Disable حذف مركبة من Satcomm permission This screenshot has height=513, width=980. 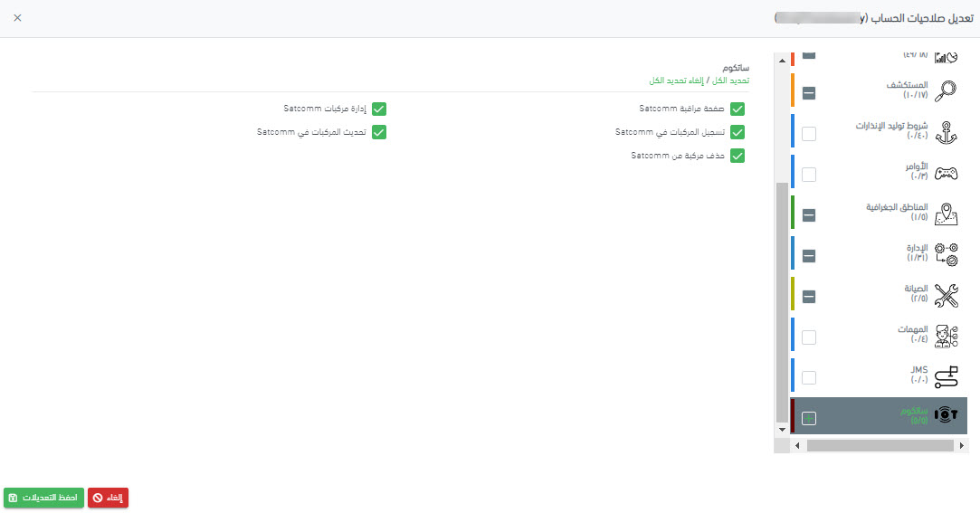coord(737,156)
